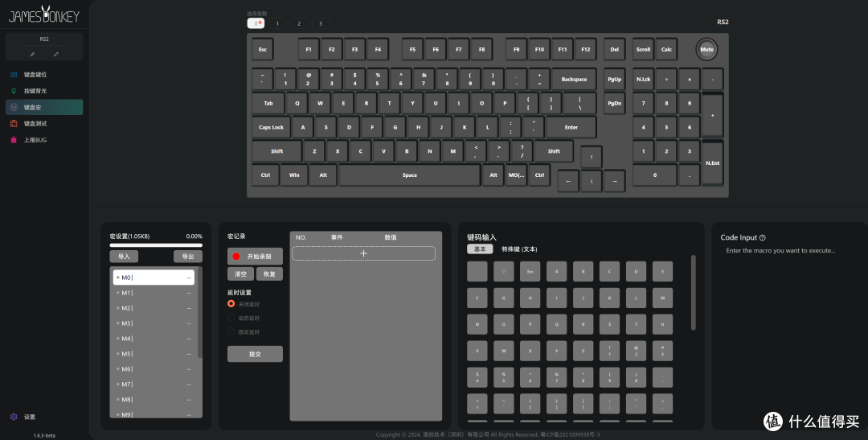Open the 键盘键位 keyboard mapping page
Screen dimensions: 868x440
(x=44, y=74)
